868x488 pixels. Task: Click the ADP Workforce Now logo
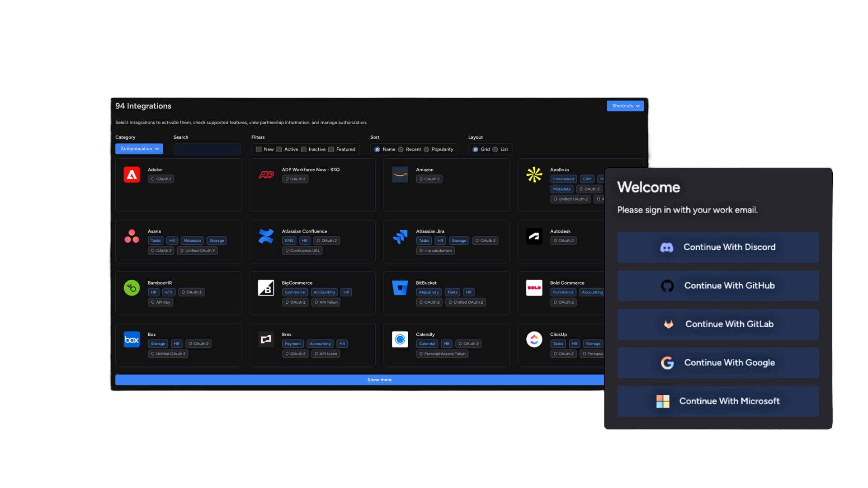point(266,174)
